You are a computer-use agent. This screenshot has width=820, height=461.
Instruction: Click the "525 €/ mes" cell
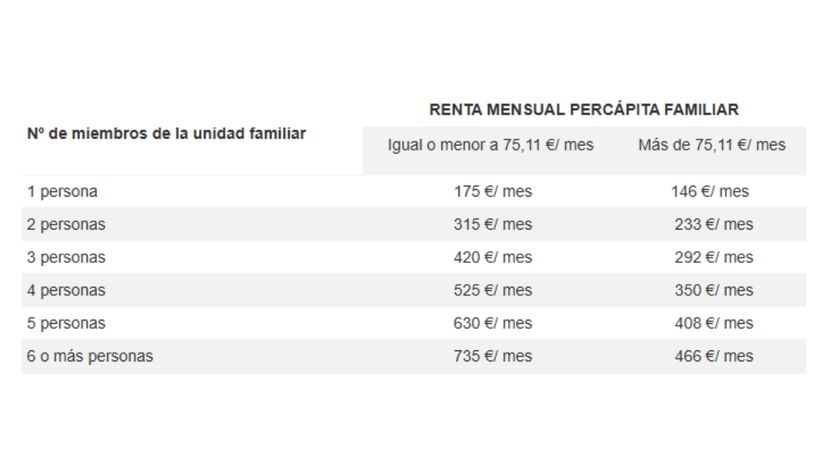tap(492, 290)
